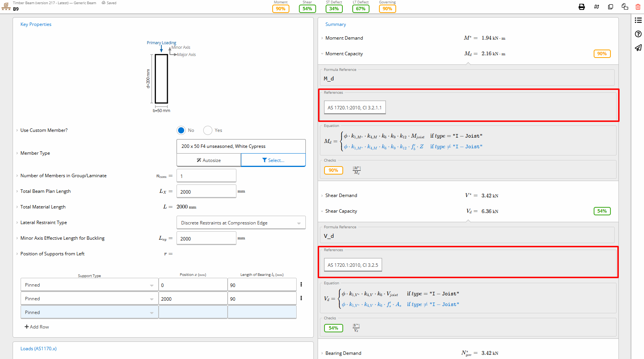Click the B9 beam name title
The height and width of the screenshot is (359, 644).
[x=16, y=9]
